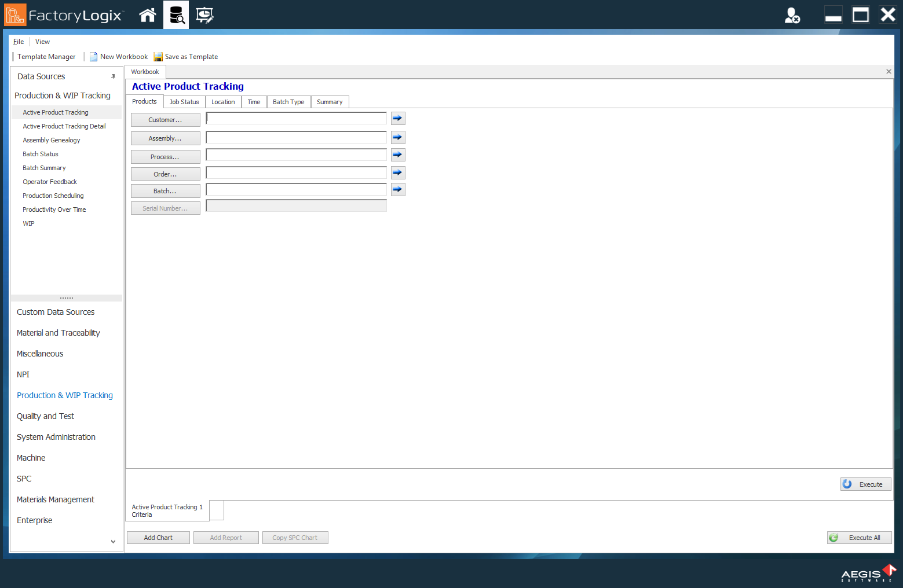Open the File menu
903x588 pixels.
18,41
